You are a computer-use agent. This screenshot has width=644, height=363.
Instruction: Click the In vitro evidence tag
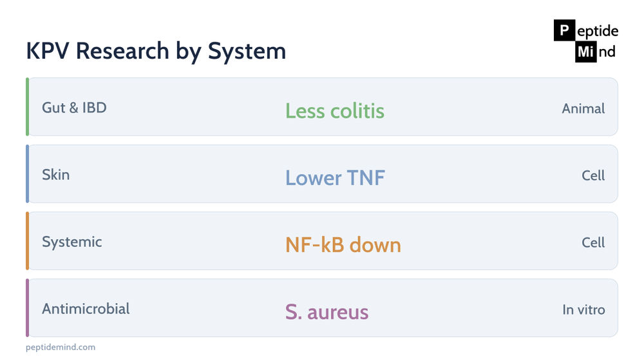click(583, 309)
